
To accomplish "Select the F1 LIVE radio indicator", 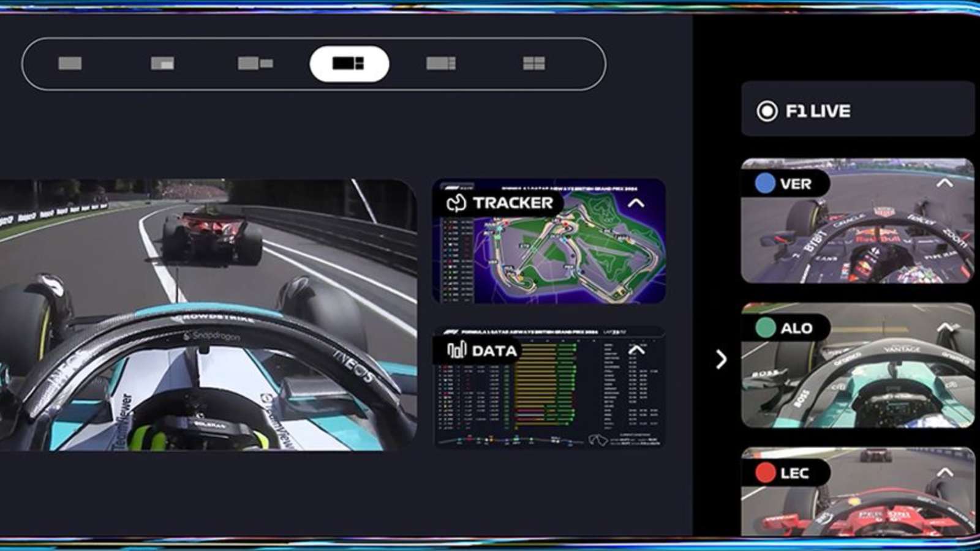I will click(767, 111).
